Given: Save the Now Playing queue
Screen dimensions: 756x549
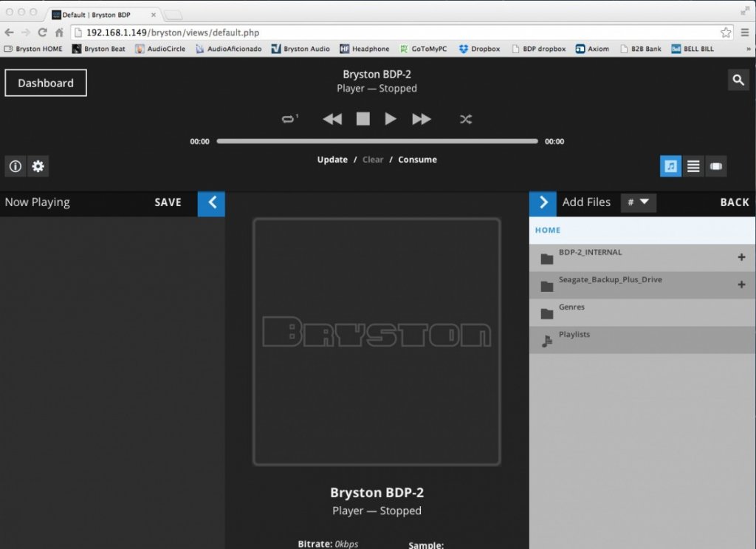Looking at the screenshot, I should pyautogui.click(x=168, y=202).
